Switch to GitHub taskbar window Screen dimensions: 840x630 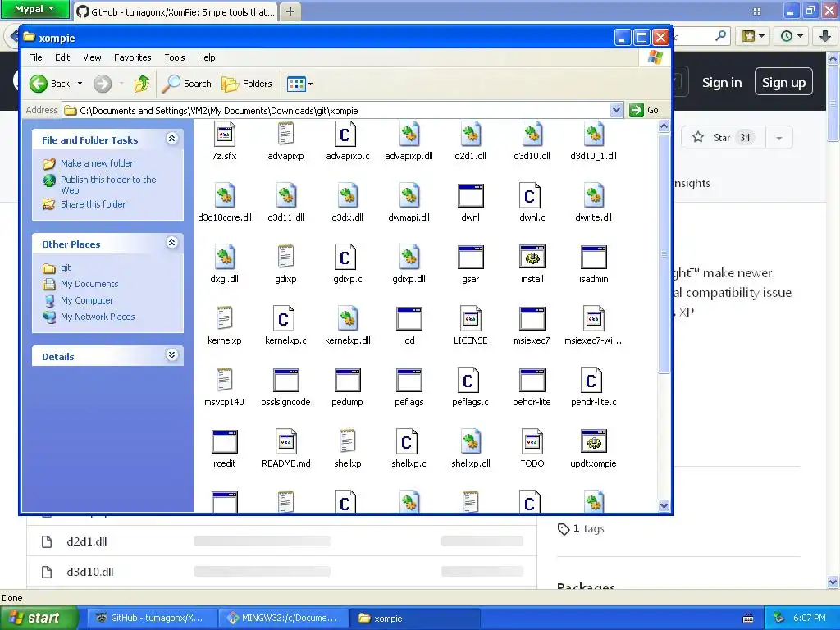(x=152, y=618)
